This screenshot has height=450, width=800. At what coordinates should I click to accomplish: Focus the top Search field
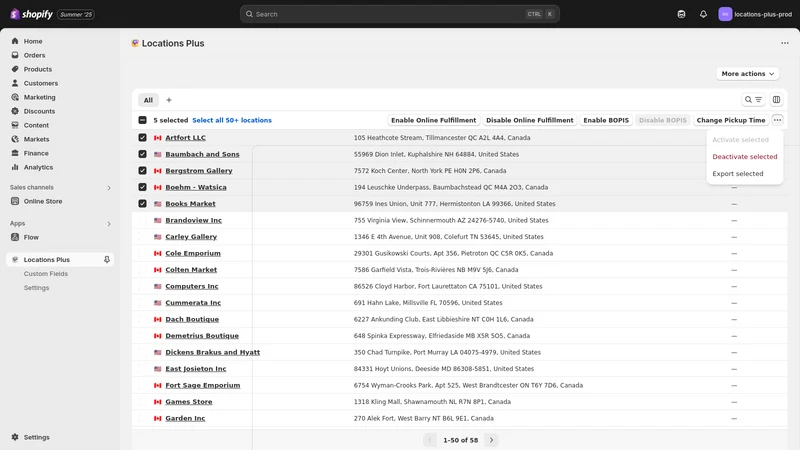coord(399,14)
